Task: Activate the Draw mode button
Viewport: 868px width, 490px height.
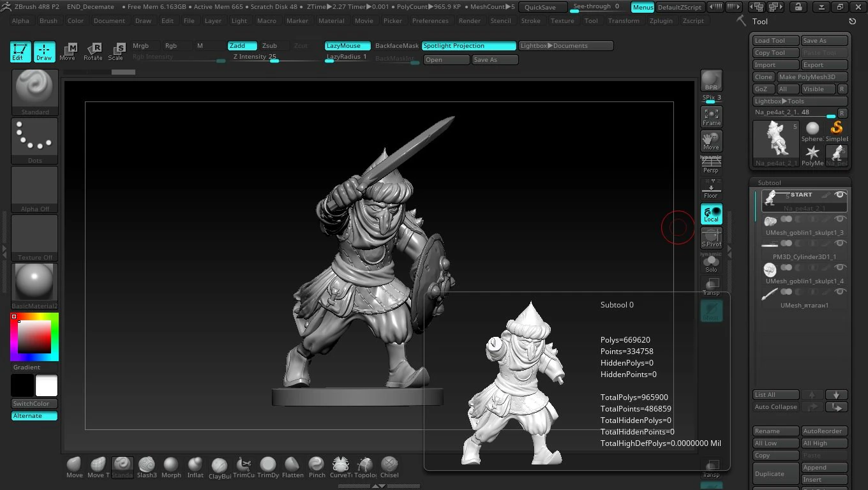Action: pyautogui.click(x=44, y=52)
